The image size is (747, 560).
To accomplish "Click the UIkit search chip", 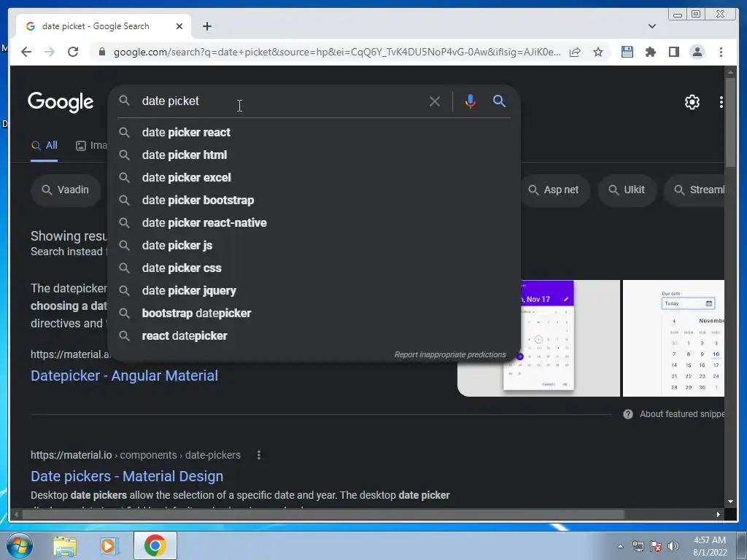I will tap(627, 190).
